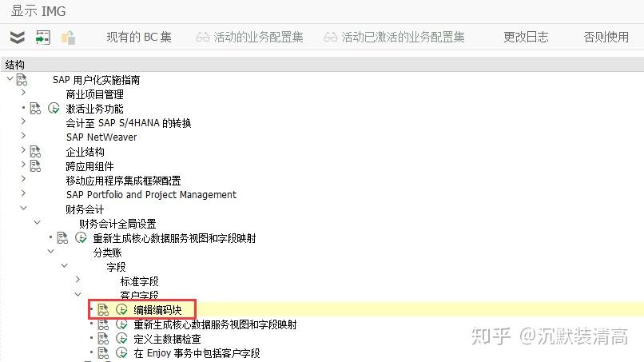Open documentation icon beside 激活业务功能
The width and height of the screenshot is (644, 362).
[35, 109]
